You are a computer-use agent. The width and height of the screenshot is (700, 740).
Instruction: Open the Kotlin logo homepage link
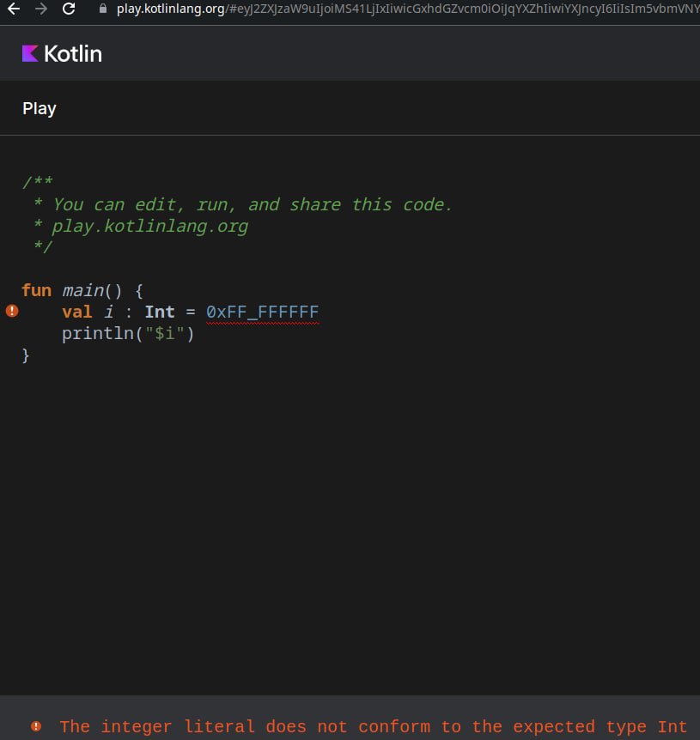(x=62, y=54)
